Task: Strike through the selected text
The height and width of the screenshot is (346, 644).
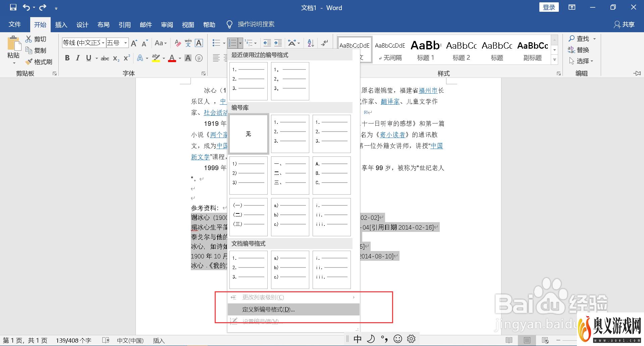Action: click(105, 58)
